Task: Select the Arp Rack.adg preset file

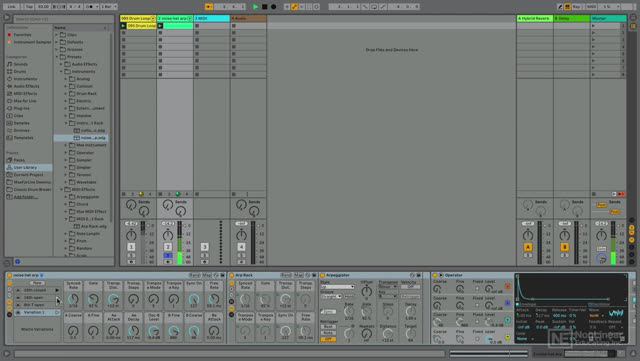Action: point(93,226)
